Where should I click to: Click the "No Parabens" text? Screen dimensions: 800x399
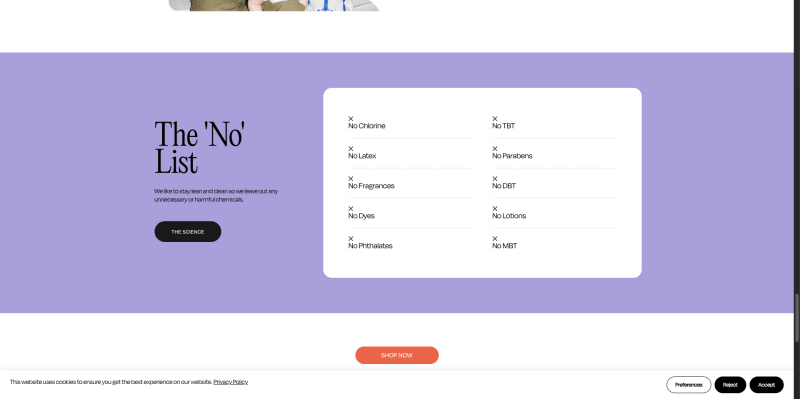point(512,156)
